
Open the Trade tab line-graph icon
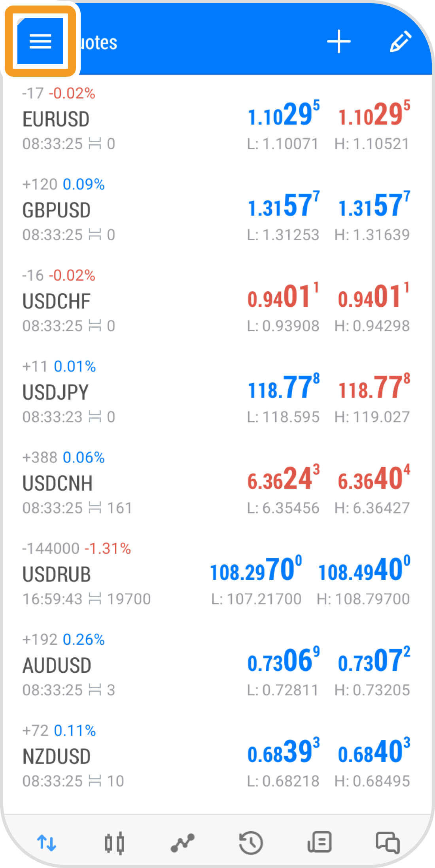point(183,843)
